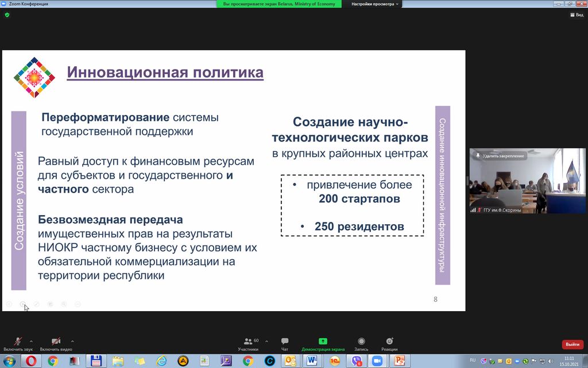Open the Настройки просмотра dropdown
588x368 pixels.
[374, 3]
